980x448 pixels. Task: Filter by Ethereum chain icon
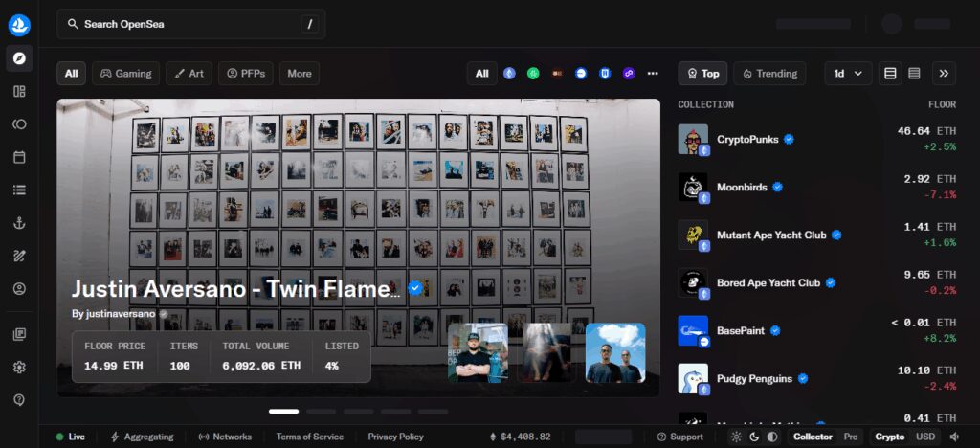(x=509, y=73)
